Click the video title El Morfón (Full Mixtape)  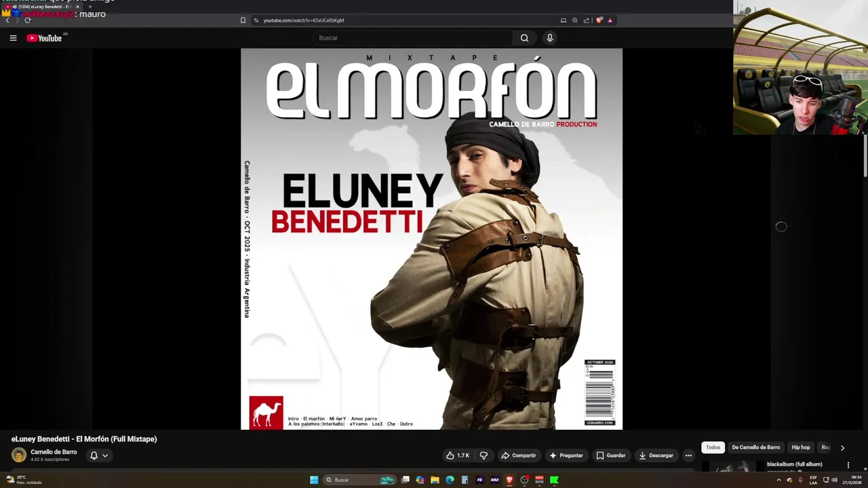pyautogui.click(x=84, y=439)
